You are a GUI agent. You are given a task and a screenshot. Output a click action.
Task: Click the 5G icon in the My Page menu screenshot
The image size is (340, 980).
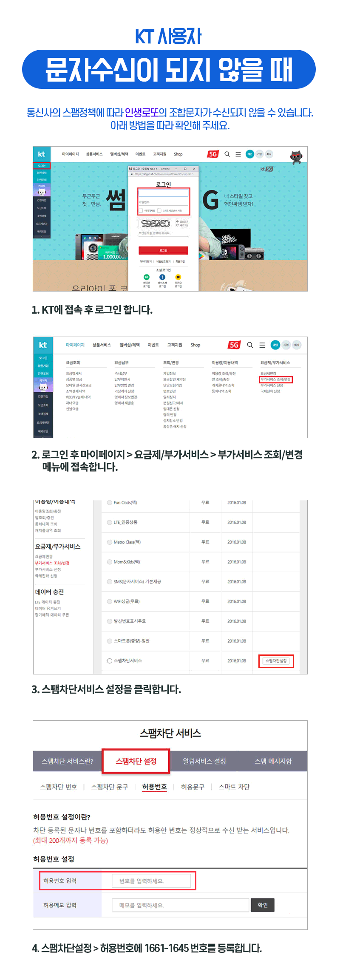[x=234, y=345]
